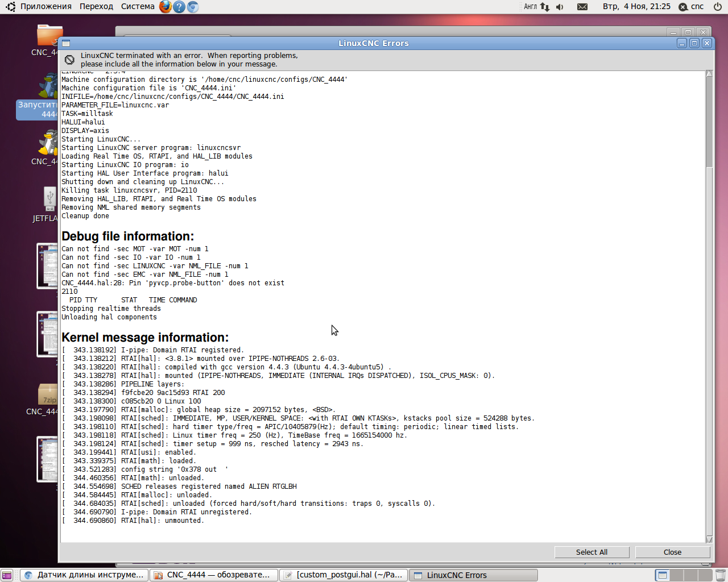Click the line 'HALUI=halui'

tap(83, 122)
